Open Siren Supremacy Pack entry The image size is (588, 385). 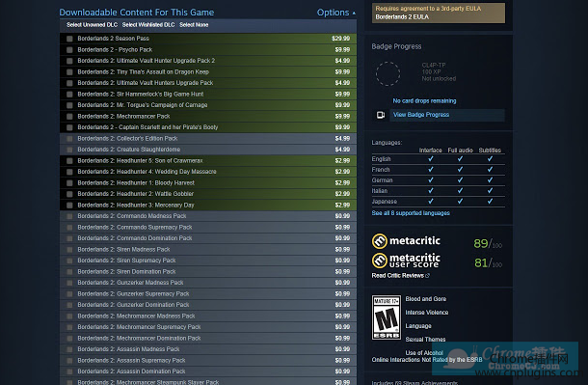(x=208, y=261)
